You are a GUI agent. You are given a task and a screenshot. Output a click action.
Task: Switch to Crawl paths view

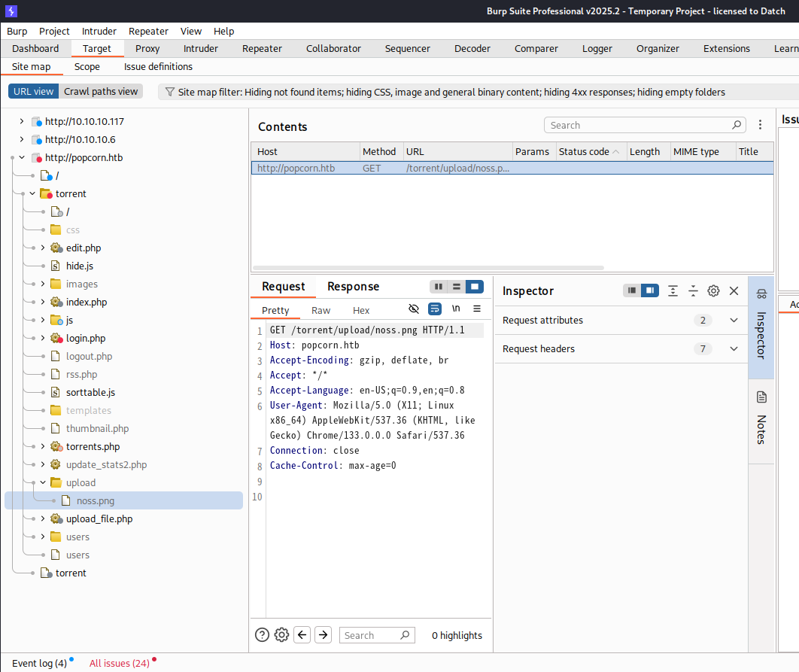pyautogui.click(x=101, y=92)
